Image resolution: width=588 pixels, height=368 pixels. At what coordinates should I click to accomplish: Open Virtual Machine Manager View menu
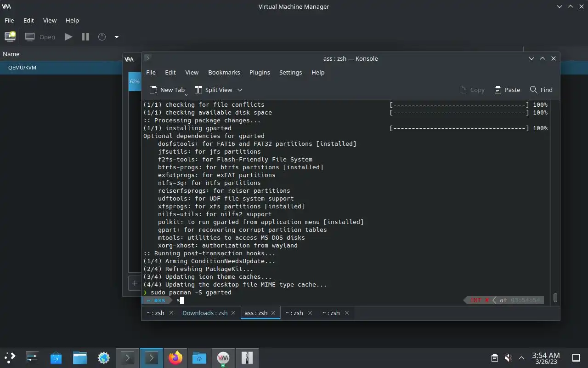tap(50, 20)
